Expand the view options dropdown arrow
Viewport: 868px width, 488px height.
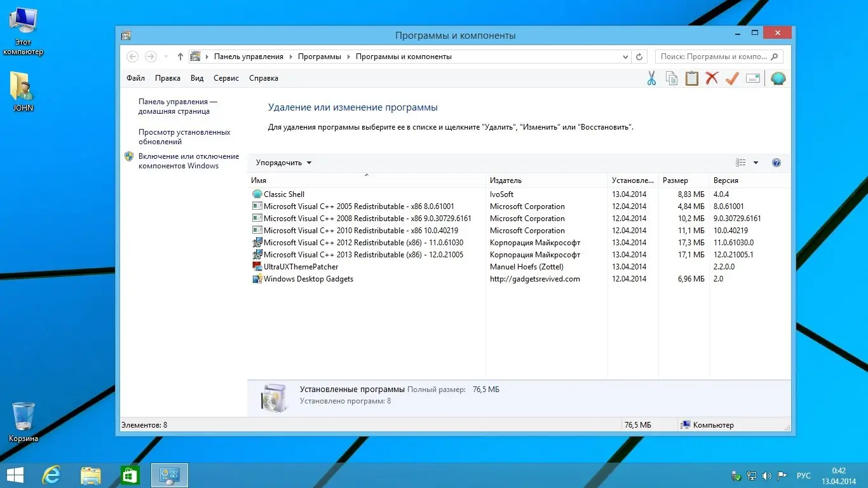[x=756, y=163]
